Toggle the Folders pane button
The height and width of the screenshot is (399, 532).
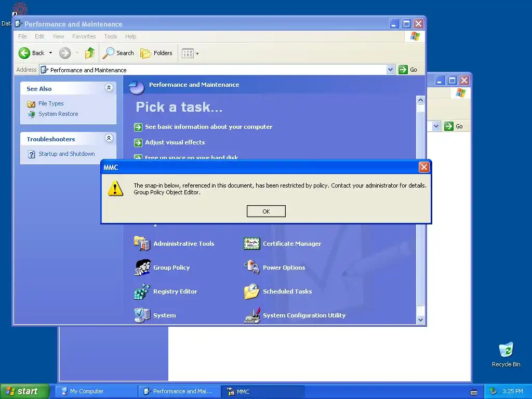pos(156,53)
